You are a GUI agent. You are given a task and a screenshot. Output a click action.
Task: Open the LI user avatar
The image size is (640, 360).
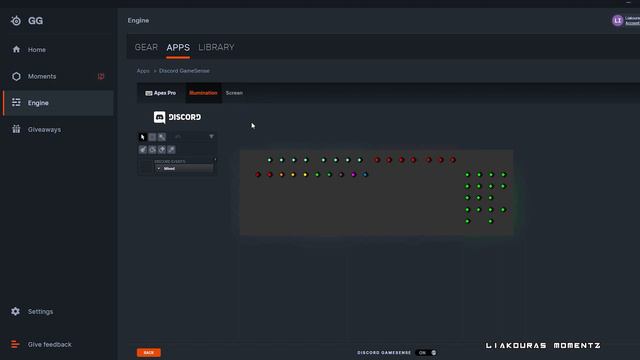[x=618, y=20]
